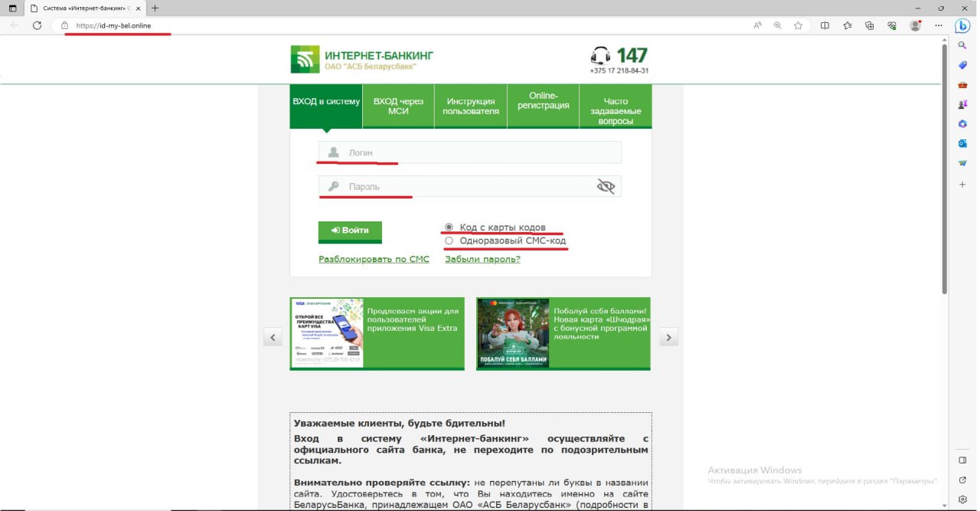Viewport: 980px width, 511px height.
Task: View site information lock icon
Action: pyautogui.click(x=64, y=25)
